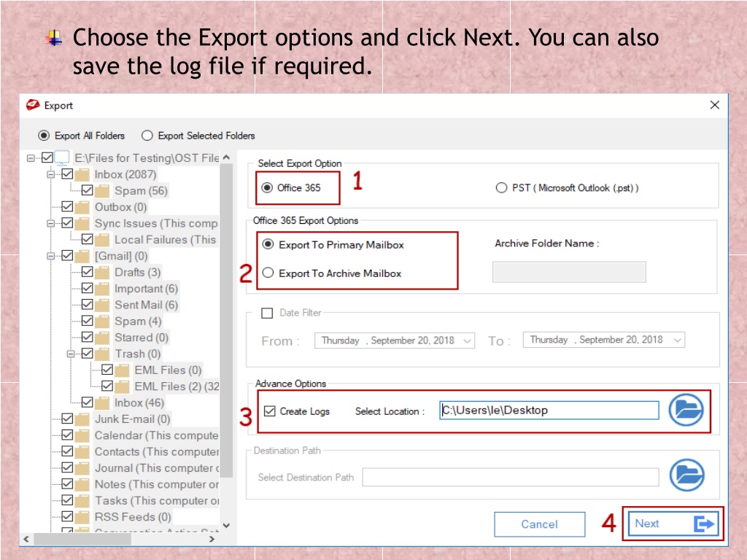Collapse the root E:\Files for Testing node
The image size is (747, 560).
click(31, 157)
